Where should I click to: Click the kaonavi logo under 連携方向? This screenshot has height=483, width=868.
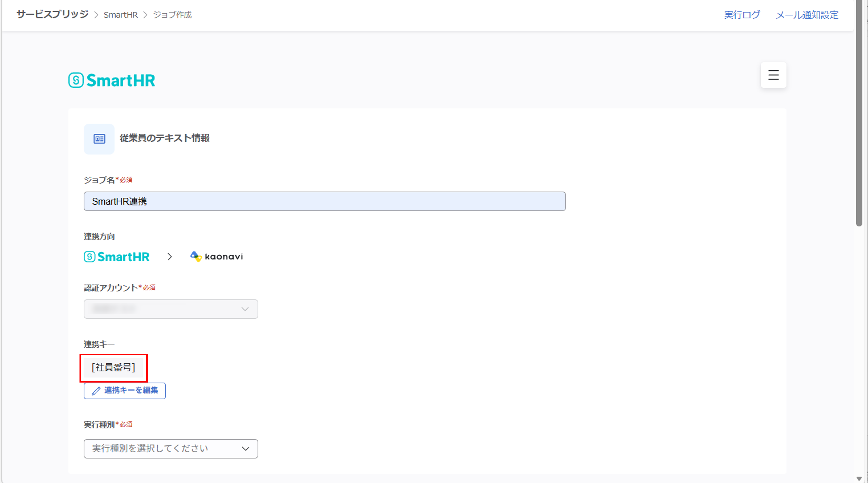[216, 256]
